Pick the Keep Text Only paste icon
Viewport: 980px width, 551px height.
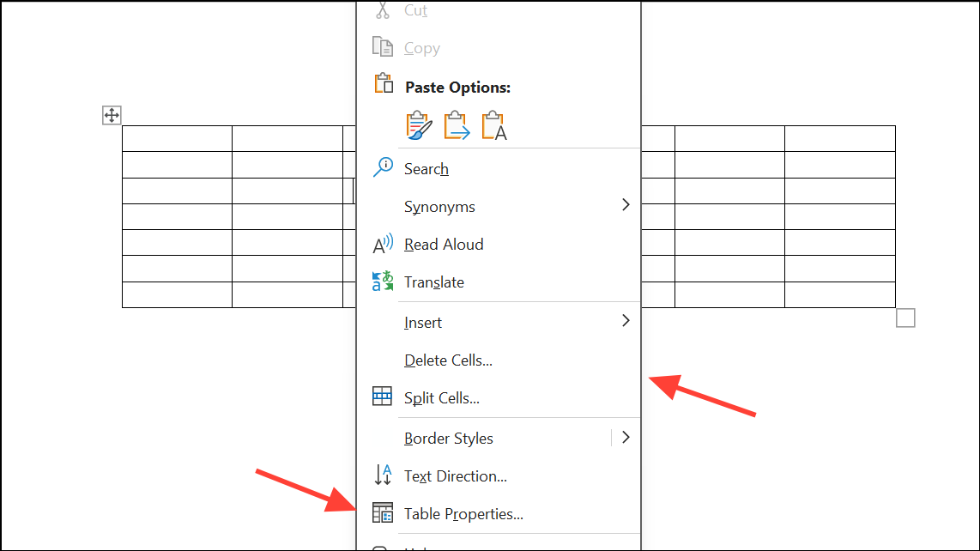coord(493,124)
